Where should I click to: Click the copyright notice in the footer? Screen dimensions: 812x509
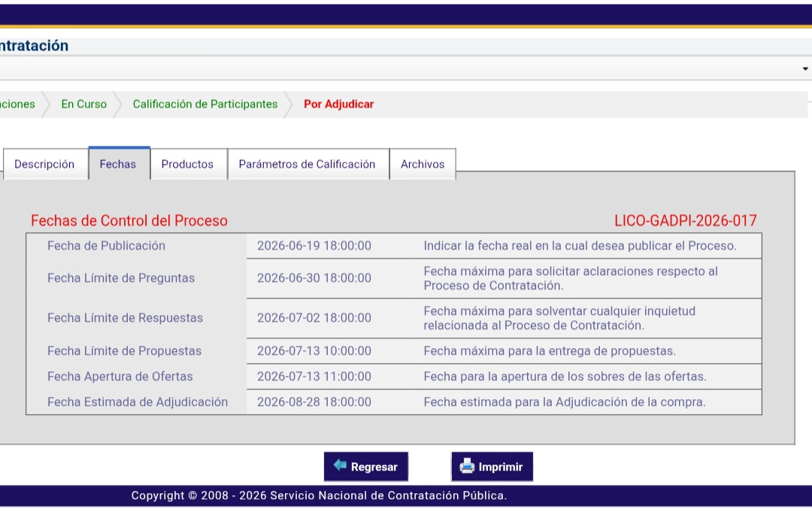[319, 495]
